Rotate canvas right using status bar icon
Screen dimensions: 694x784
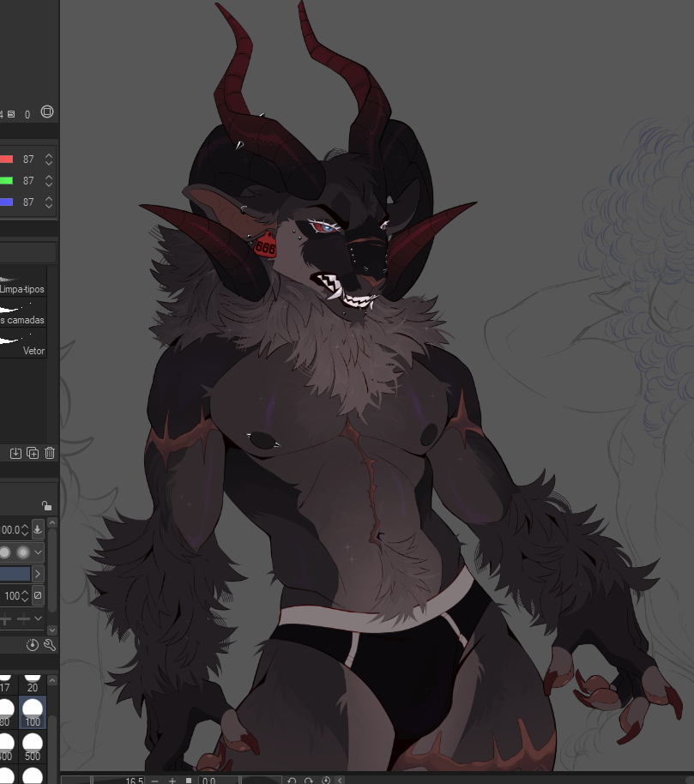click(309, 781)
